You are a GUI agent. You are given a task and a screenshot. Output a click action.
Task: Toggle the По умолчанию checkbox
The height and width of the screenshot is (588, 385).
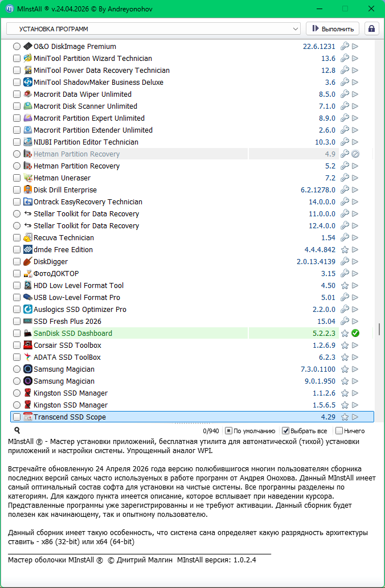[228, 431]
